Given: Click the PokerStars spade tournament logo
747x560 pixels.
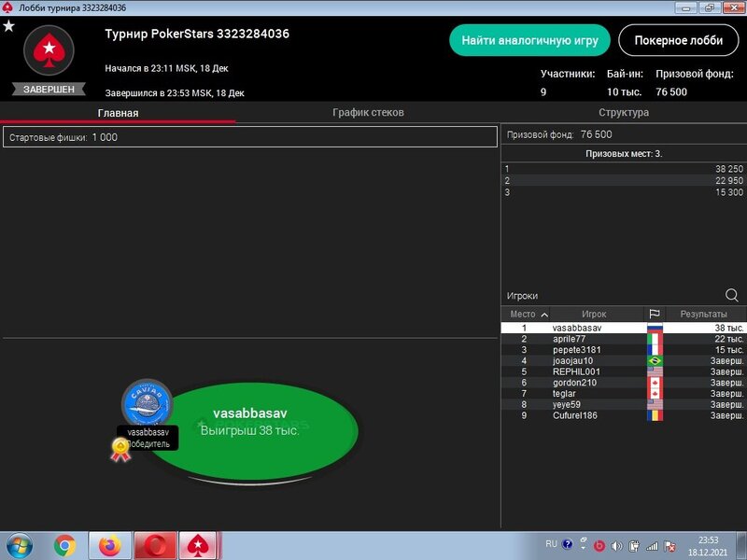Looking at the screenshot, I should [x=48, y=52].
